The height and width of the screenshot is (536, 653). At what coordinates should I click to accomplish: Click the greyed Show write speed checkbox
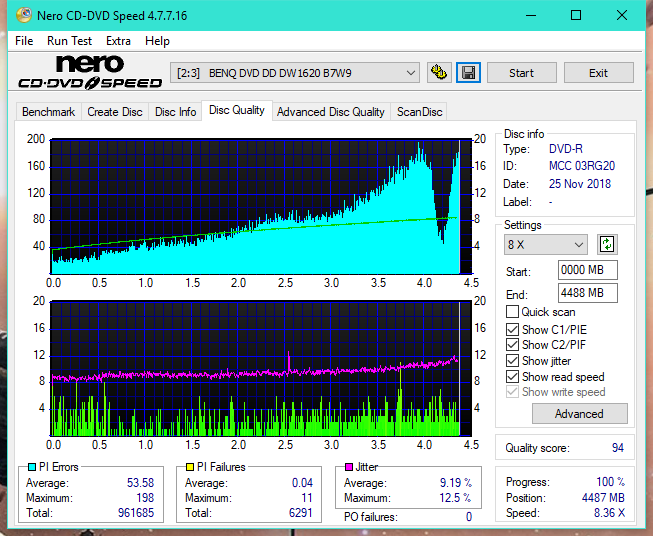point(512,392)
